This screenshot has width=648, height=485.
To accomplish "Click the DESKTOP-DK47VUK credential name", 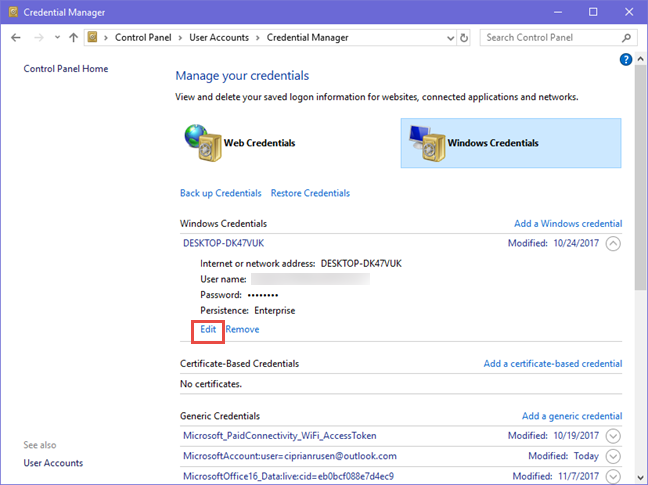I will (x=224, y=243).
